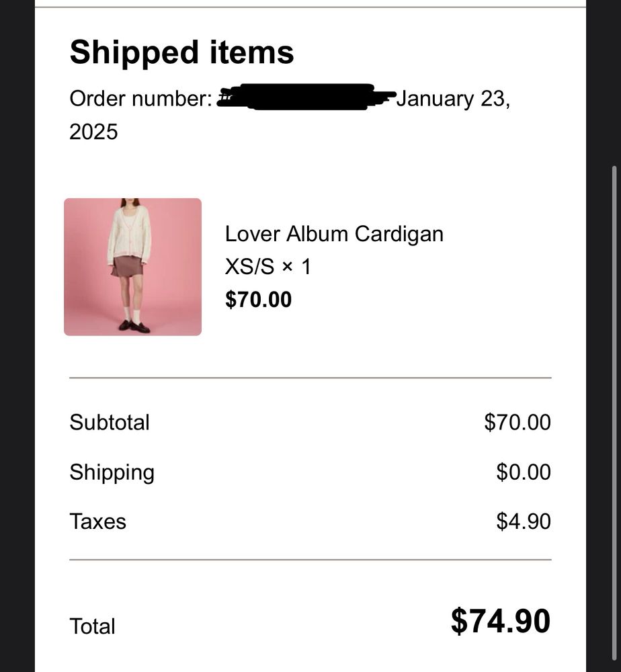
Task: Select the Shipped items heading
Action: [x=181, y=52]
